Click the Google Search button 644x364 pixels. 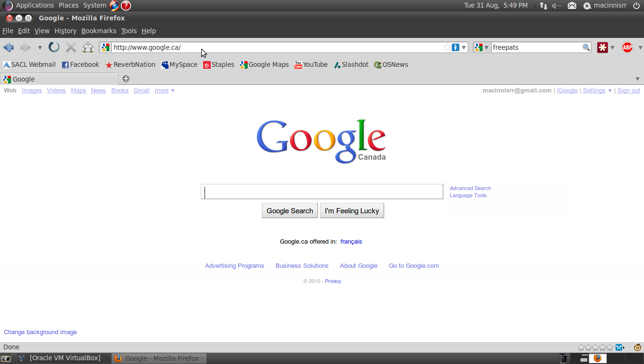point(290,211)
